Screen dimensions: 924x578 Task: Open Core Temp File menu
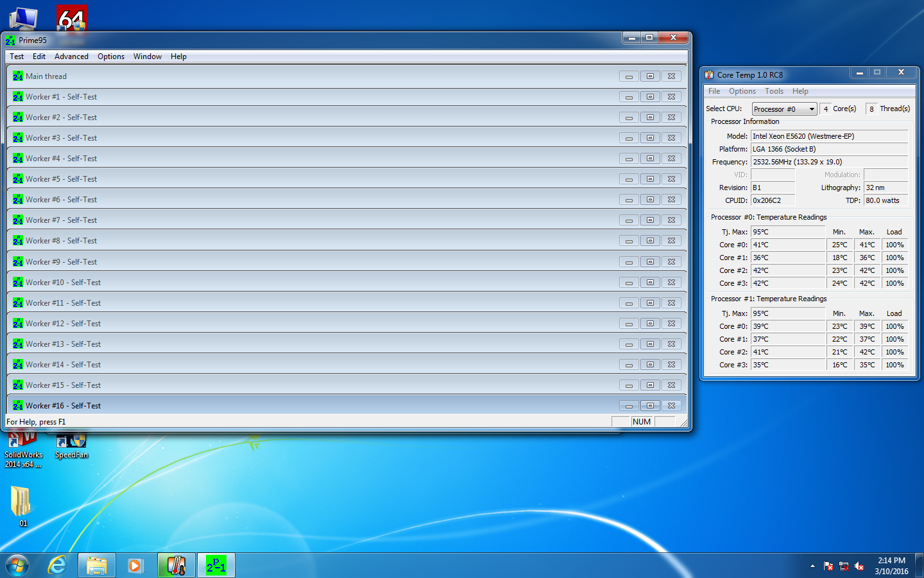tap(714, 91)
